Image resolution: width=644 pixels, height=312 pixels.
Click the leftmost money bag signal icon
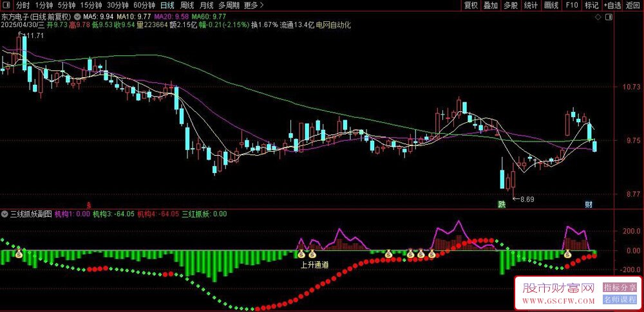[19, 253]
